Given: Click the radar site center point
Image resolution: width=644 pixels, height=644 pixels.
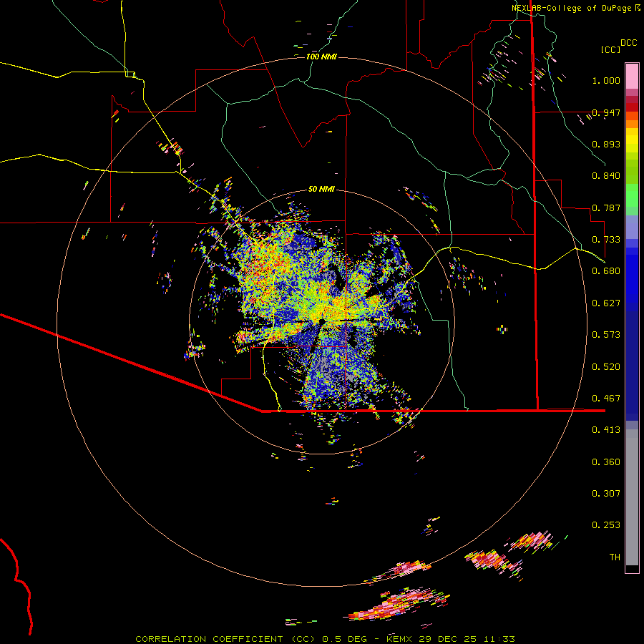Looking at the screenshot, I should coord(321,321).
